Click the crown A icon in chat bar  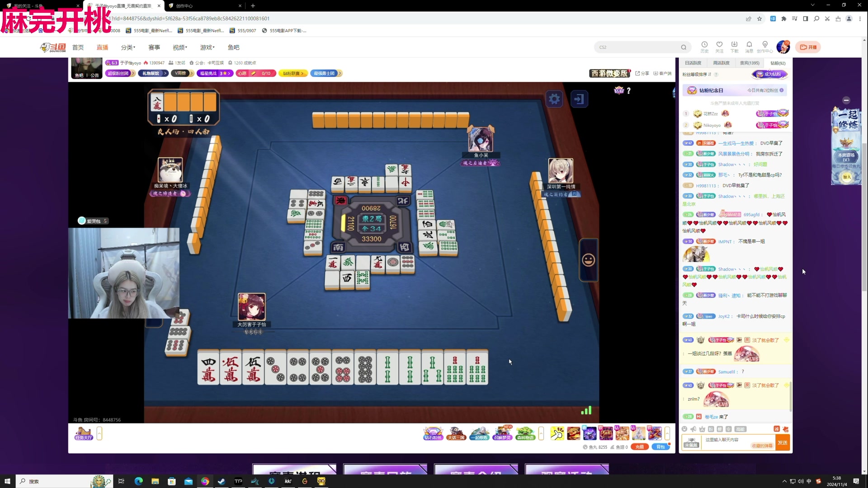click(x=702, y=429)
